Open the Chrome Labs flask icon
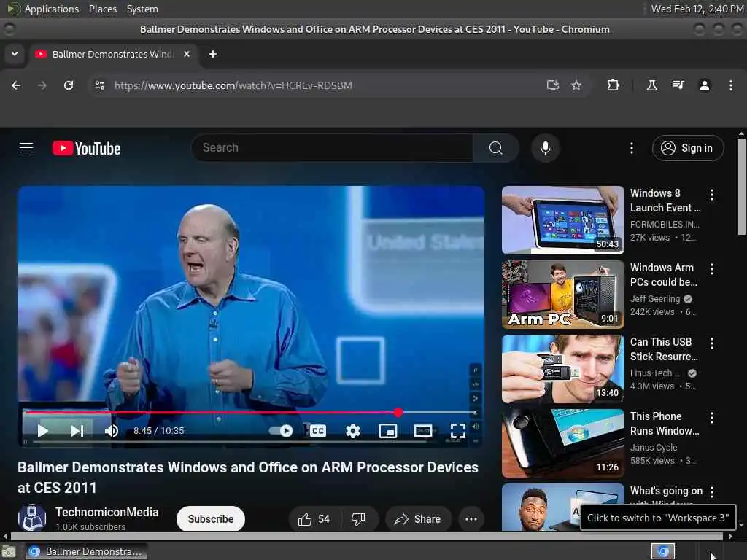 click(x=651, y=85)
